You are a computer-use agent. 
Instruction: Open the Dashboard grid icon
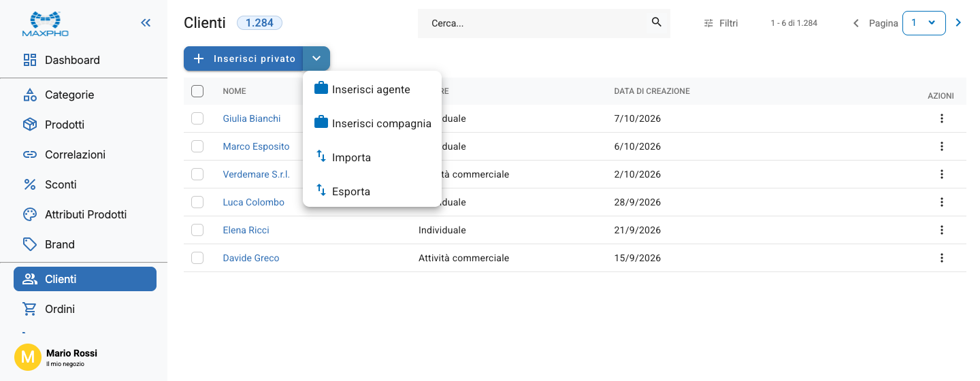pos(30,60)
